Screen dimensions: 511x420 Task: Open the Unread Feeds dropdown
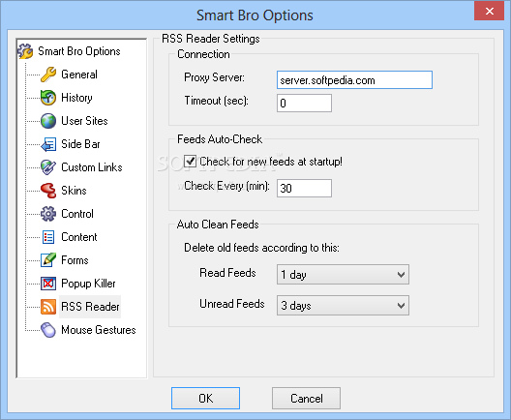click(x=343, y=306)
